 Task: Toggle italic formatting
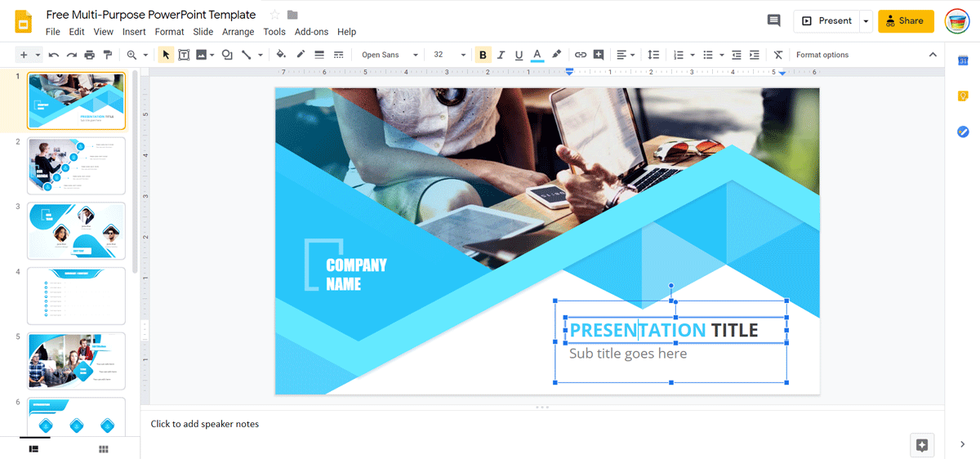pyautogui.click(x=501, y=55)
